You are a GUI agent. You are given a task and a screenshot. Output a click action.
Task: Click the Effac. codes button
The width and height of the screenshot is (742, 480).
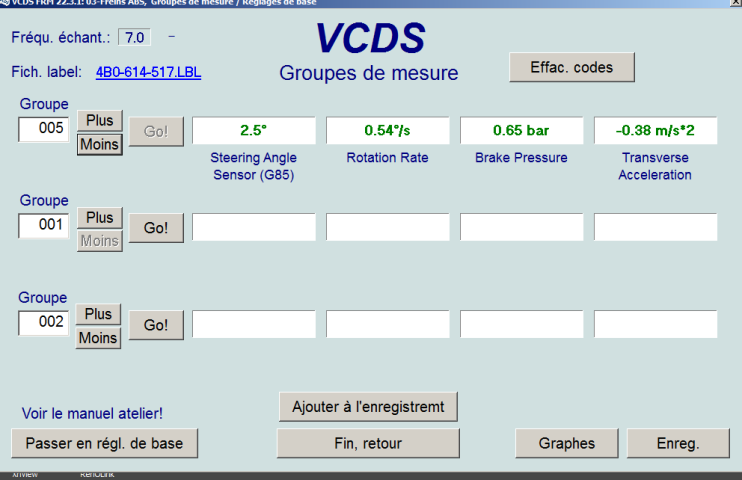572,67
